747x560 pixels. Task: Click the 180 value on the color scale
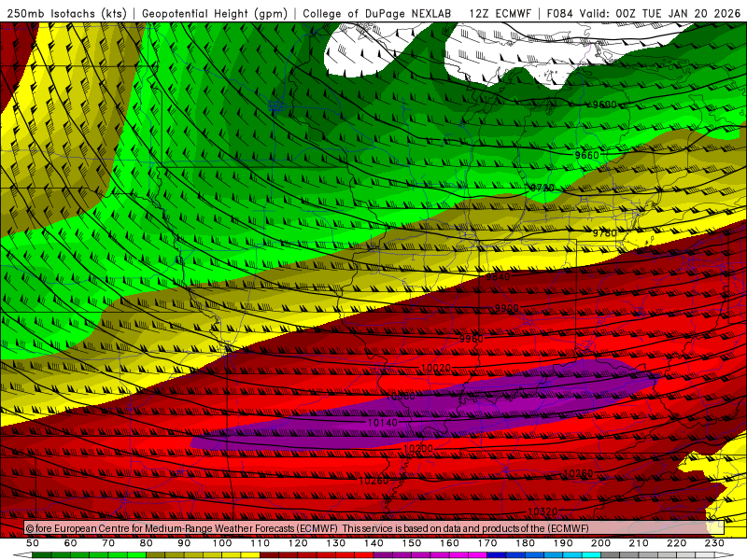pyautogui.click(x=525, y=543)
